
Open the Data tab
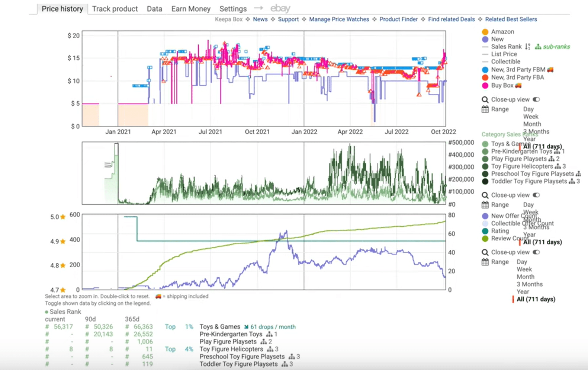[154, 9]
